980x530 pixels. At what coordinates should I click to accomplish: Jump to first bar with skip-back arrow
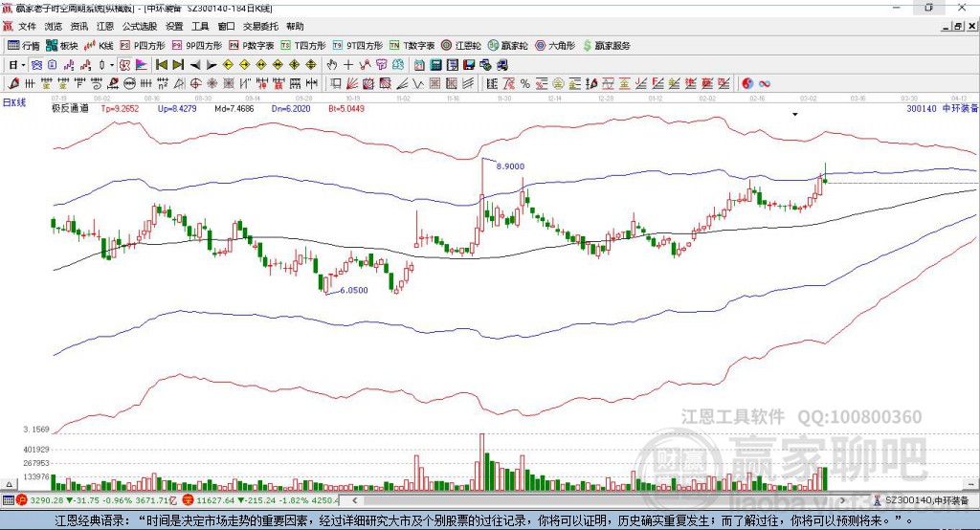[x=162, y=65]
